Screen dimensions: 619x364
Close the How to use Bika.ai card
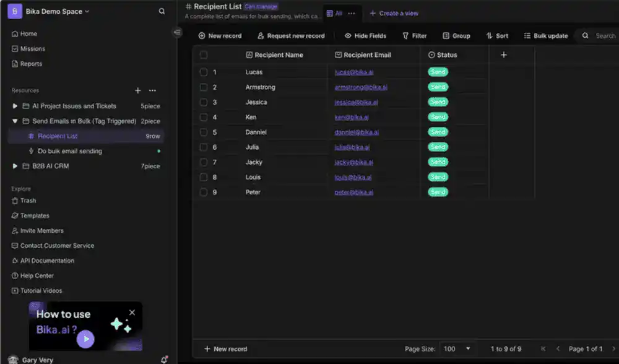click(x=132, y=313)
